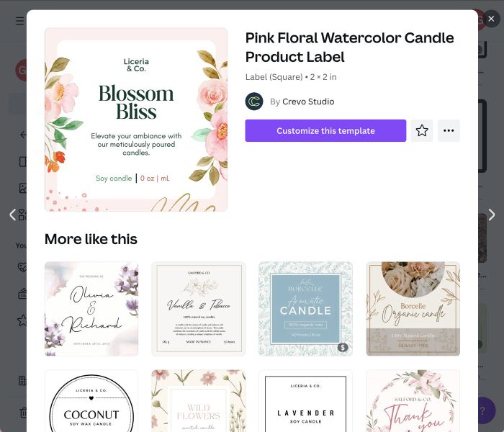Select the Olivia & Richard floral template
The height and width of the screenshot is (432, 504).
point(91,309)
